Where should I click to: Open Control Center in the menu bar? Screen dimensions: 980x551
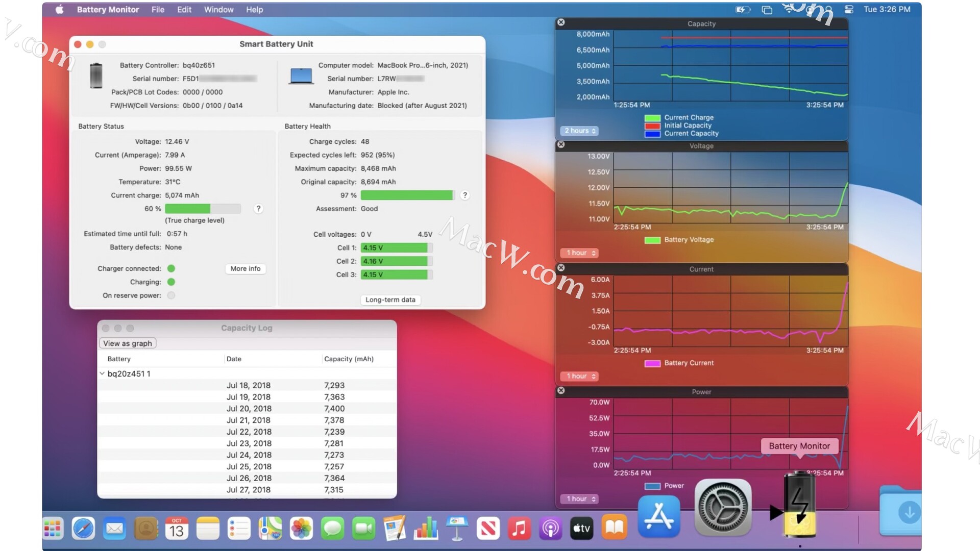849,9
